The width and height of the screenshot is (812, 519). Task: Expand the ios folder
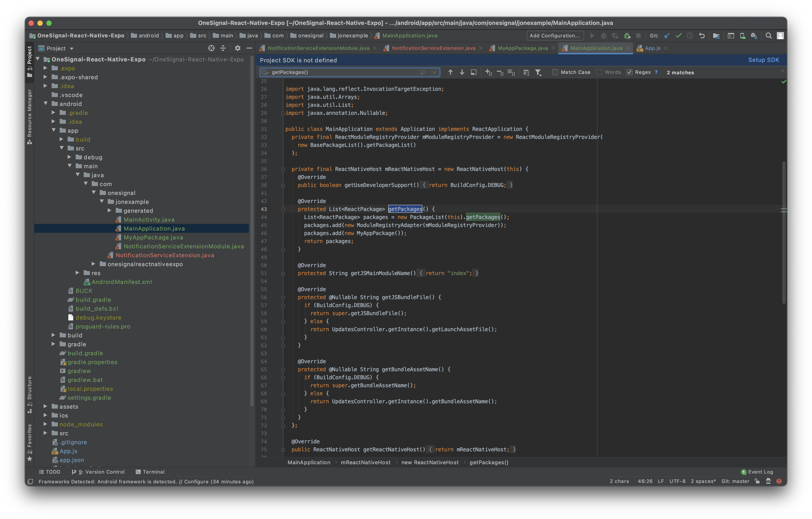pos(45,415)
